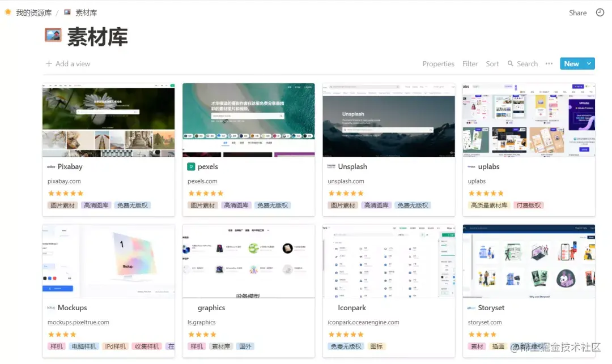Click the ls.graphics URL text
612x364 pixels.
tap(201, 322)
